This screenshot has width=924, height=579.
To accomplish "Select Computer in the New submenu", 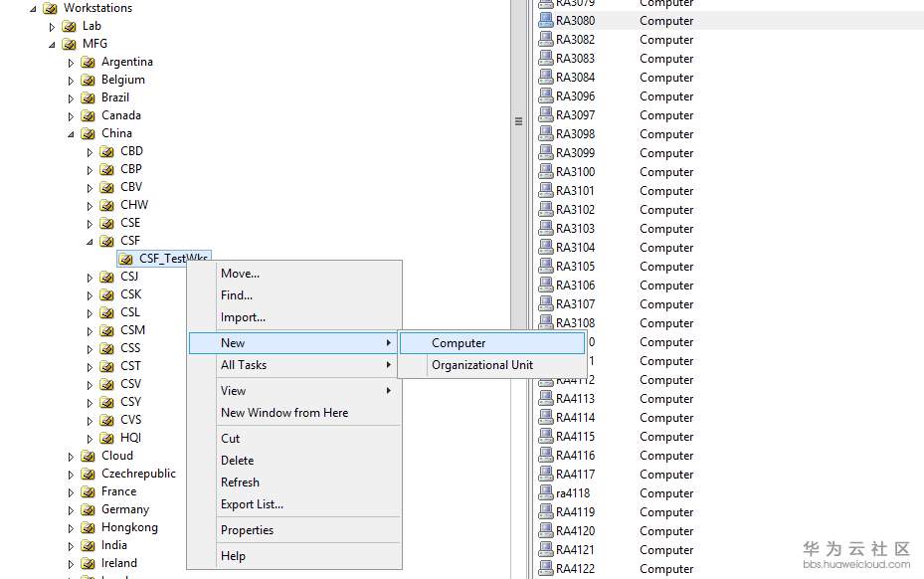I will click(x=492, y=343).
